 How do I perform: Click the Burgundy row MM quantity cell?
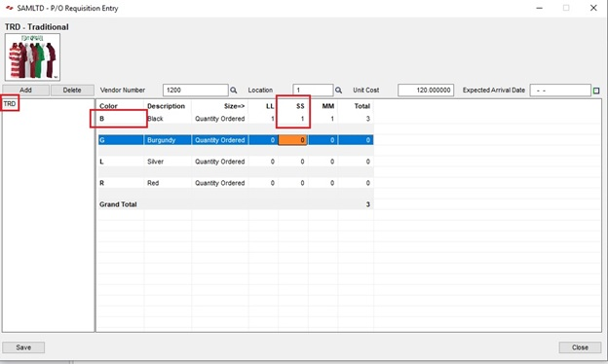click(323, 140)
